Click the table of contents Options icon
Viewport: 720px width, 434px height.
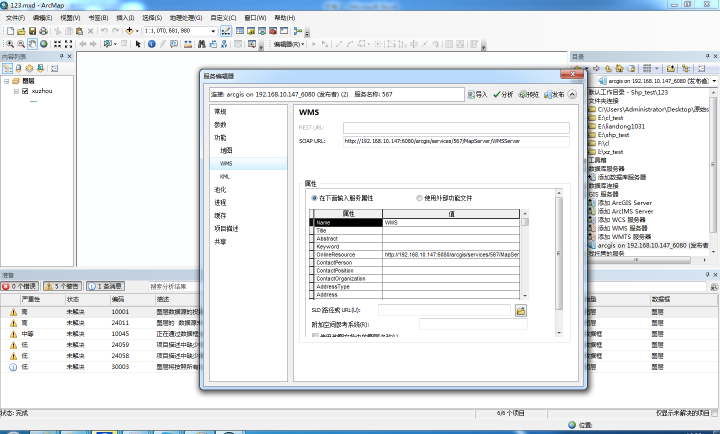coord(54,68)
